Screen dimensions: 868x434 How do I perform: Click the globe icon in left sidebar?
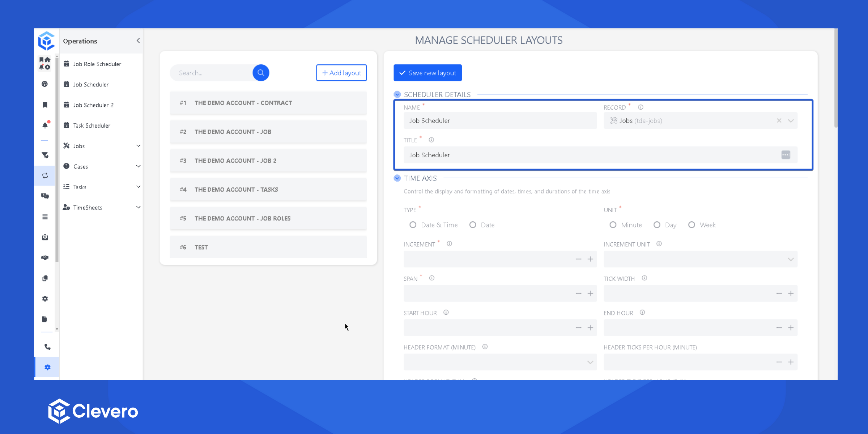point(45,84)
